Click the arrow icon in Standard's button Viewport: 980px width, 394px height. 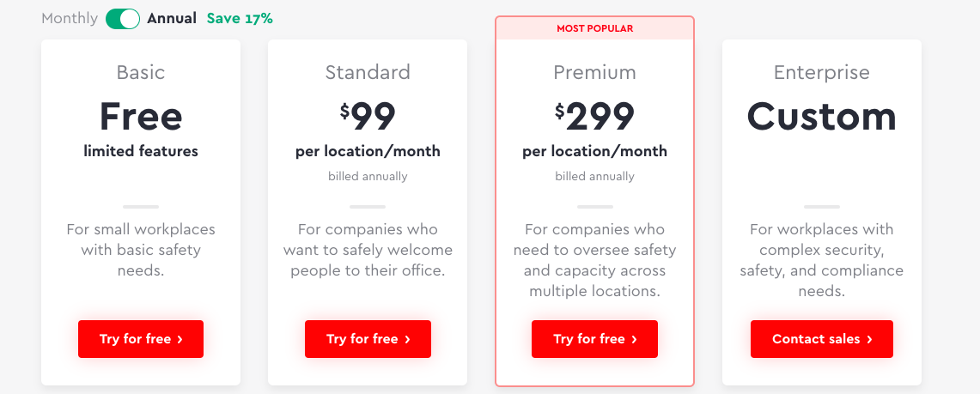[x=407, y=340]
